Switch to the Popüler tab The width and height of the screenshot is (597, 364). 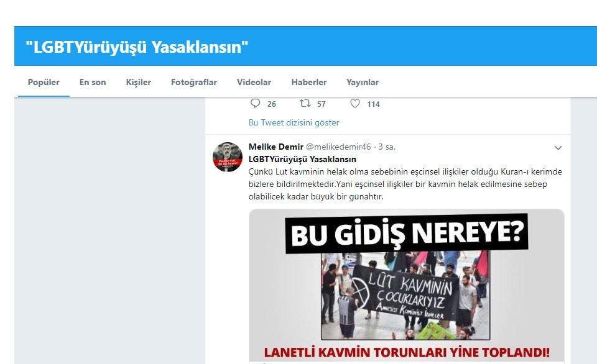(44, 82)
